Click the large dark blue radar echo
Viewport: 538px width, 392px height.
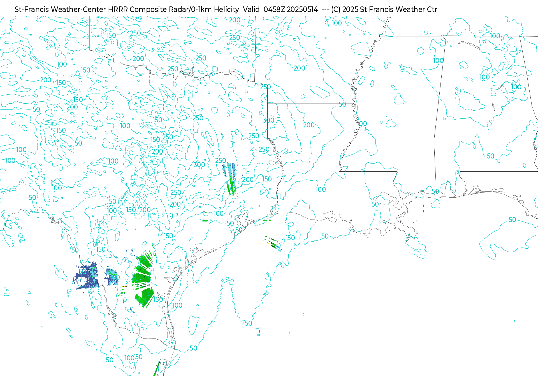[87, 276]
